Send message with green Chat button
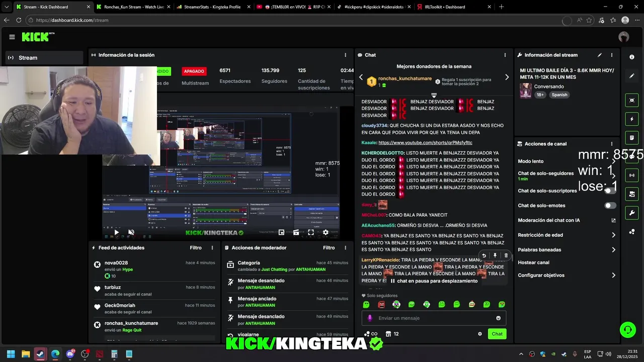Image resolution: width=644 pixels, height=362 pixels. [497, 334]
